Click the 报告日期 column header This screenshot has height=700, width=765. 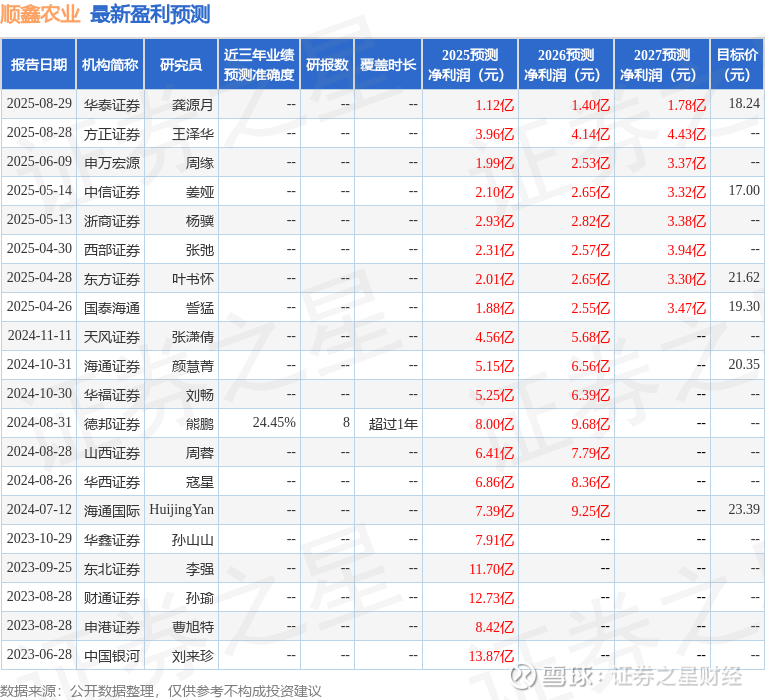click(x=39, y=64)
